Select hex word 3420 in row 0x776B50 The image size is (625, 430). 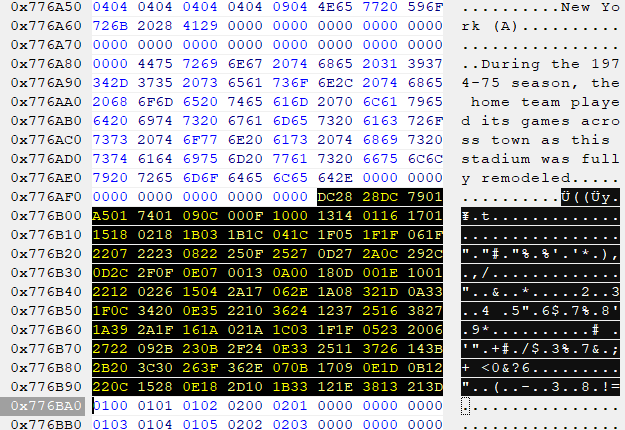pos(155,311)
